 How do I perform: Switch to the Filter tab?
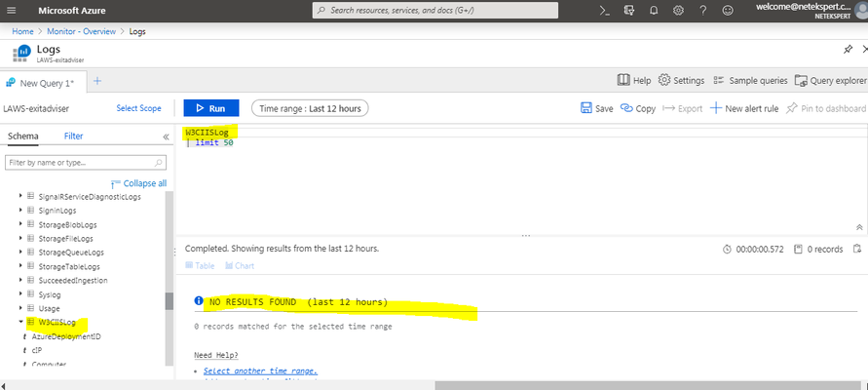click(x=74, y=136)
